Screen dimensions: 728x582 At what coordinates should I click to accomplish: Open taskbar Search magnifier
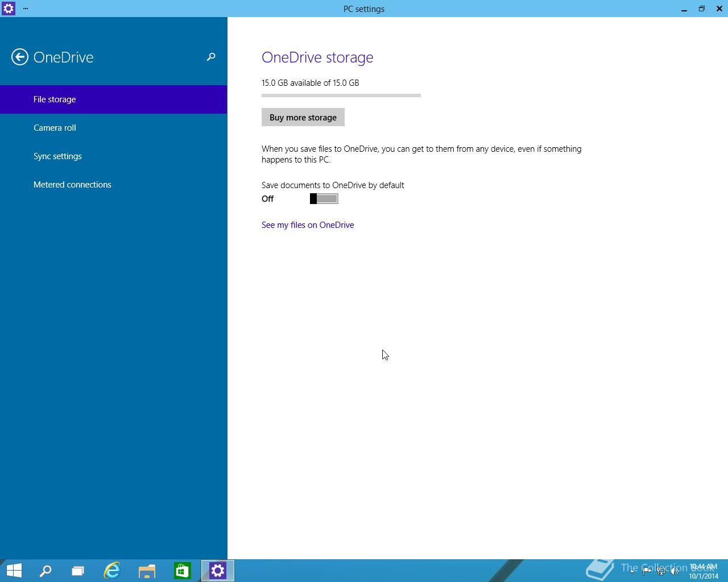click(x=45, y=571)
